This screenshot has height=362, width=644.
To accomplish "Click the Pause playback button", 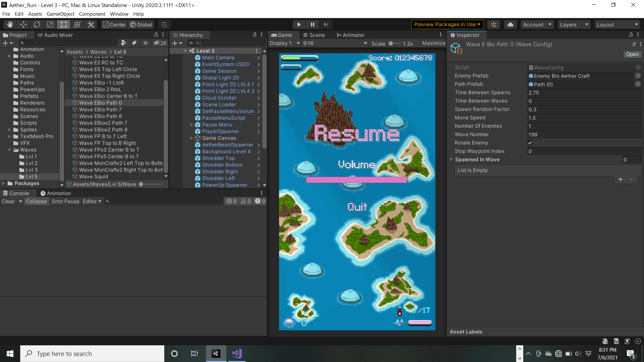I will click(312, 24).
